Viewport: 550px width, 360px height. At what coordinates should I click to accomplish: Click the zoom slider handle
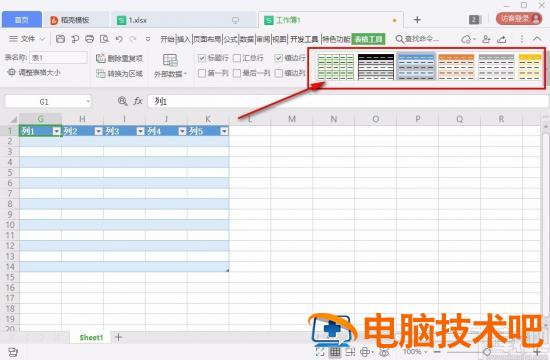[x=487, y=352]
